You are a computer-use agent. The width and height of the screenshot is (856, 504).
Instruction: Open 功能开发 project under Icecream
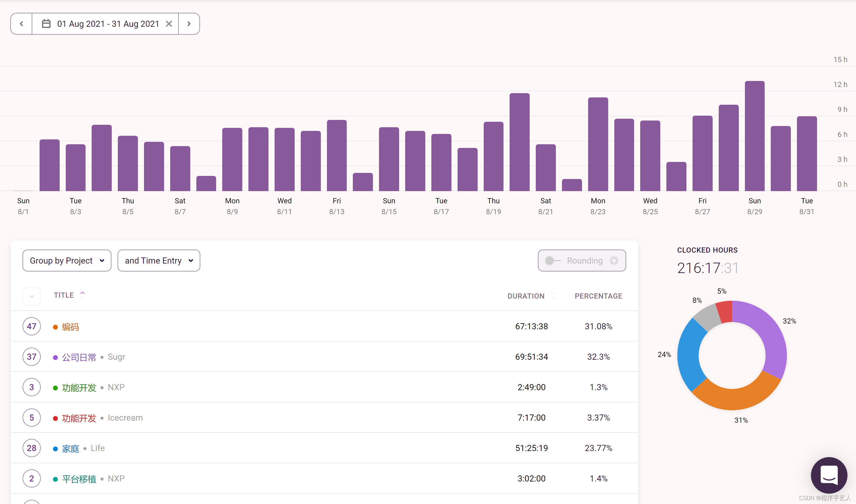[x=79, y=418]
